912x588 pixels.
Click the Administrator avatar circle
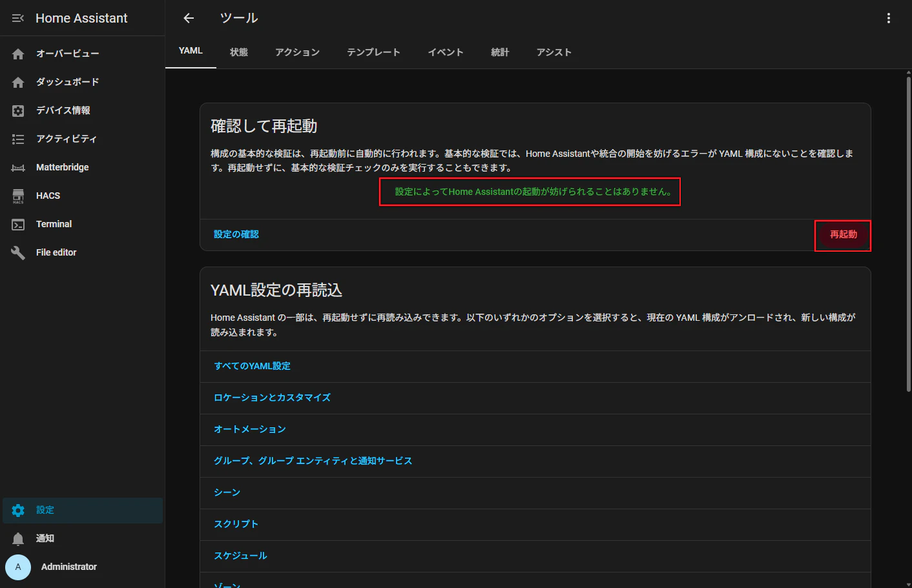click(18, 567)
